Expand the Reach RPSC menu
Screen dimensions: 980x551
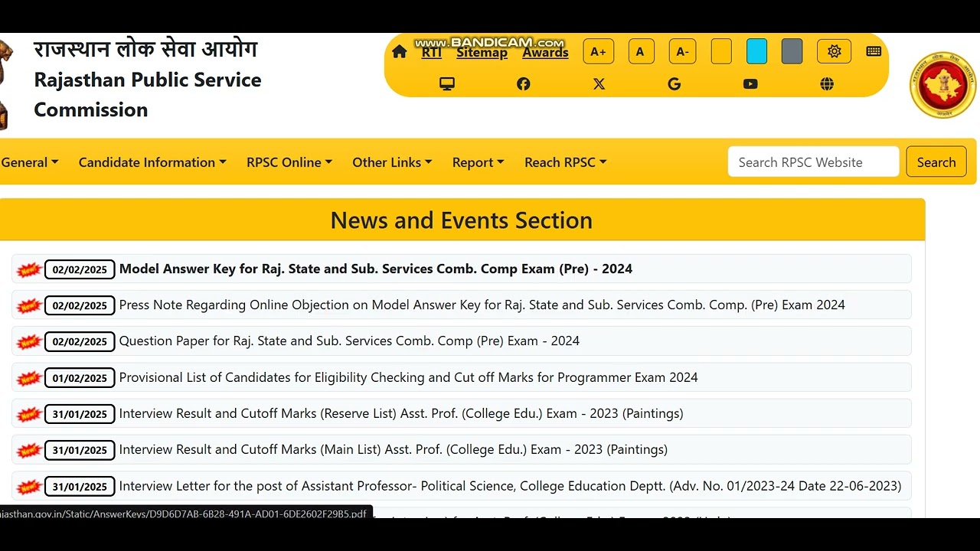pyautogui.click(x=565, y=162)
